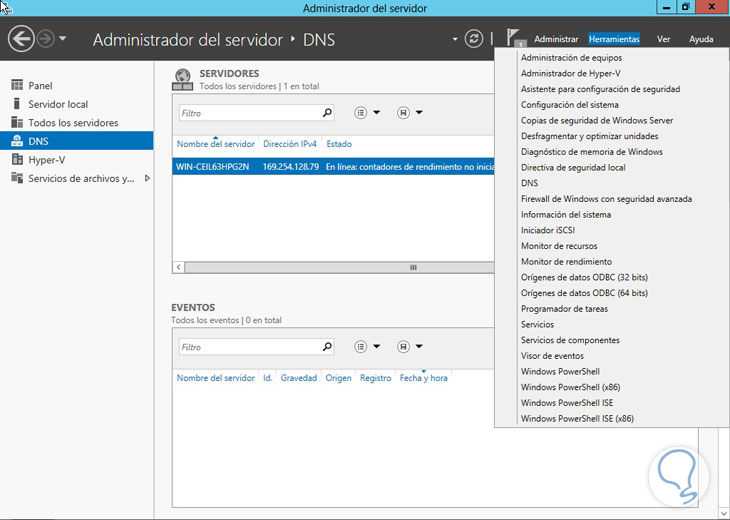Open Configuración del sistema menu entry

click(x=569, y=105)
